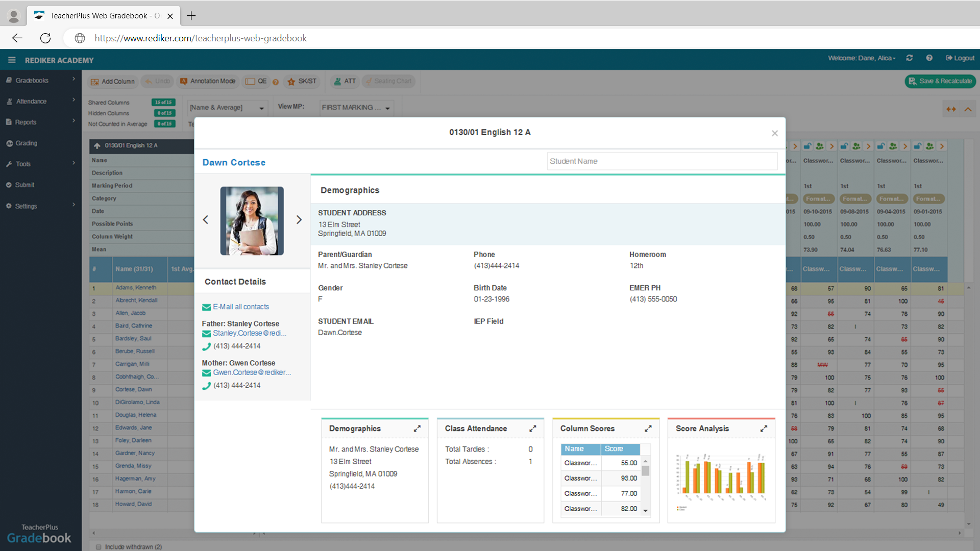
Task: Click the Hidden Columns 0 of 15 badge
Action: 164,113
